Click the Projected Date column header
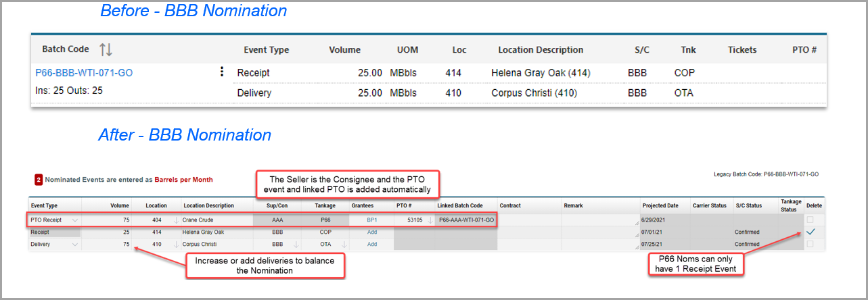This screenshot has width=868, height=300. pos(660,205)
